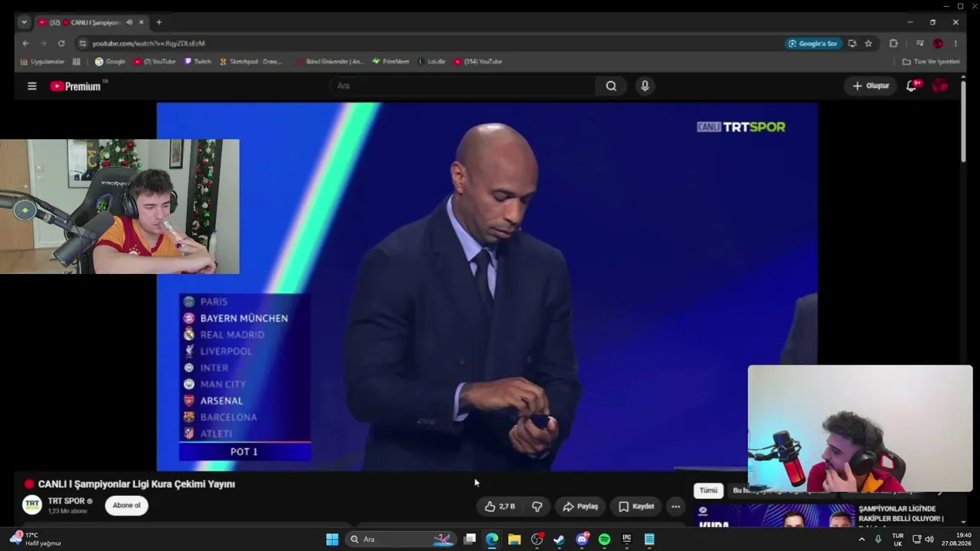Click the taskbar Ara search box
The height and width of the screenshot is (551, 980).
pyautogui.click(x=401, y=540)
